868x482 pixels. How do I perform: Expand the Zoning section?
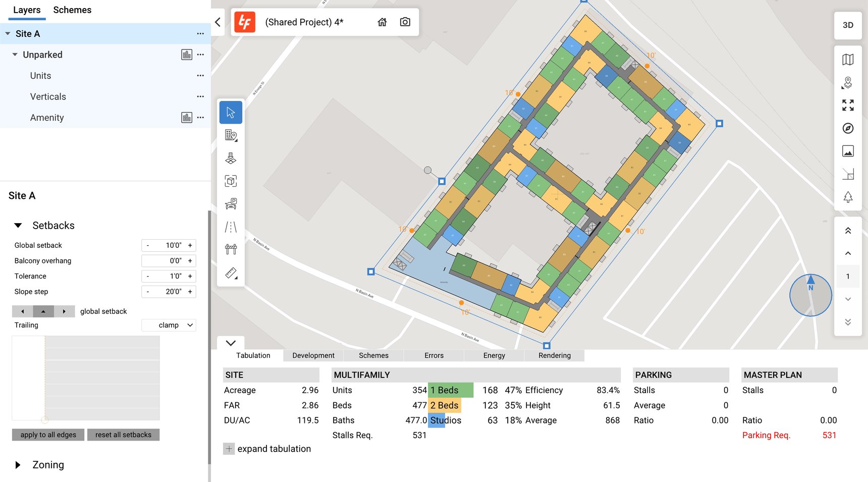pos(19,465)
